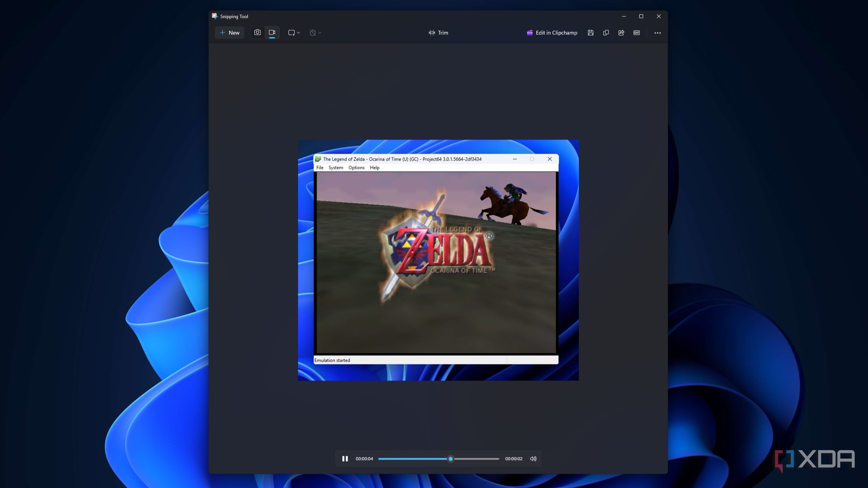Open File menu in Project64 window
This screenshot has height=488, width=868.
point(320,168)
